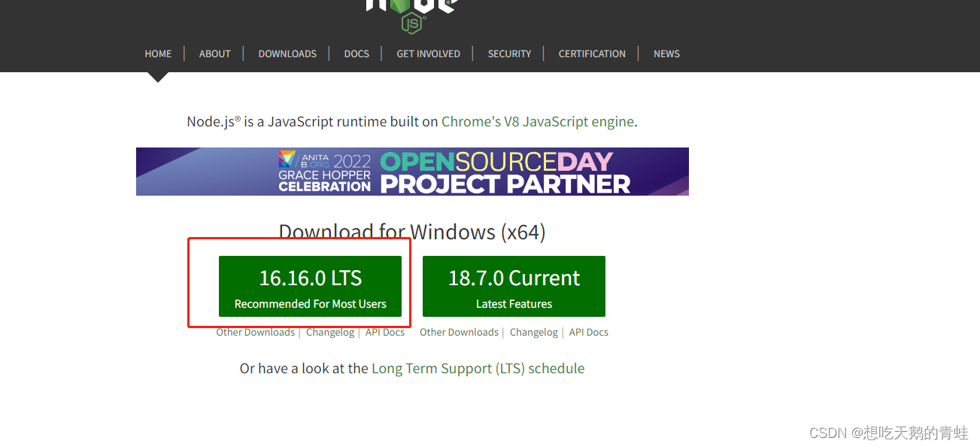Screen dimensions: 980x447
Task: Open API Docs under 16.16.0 LTS
Action: coord(385,332)
